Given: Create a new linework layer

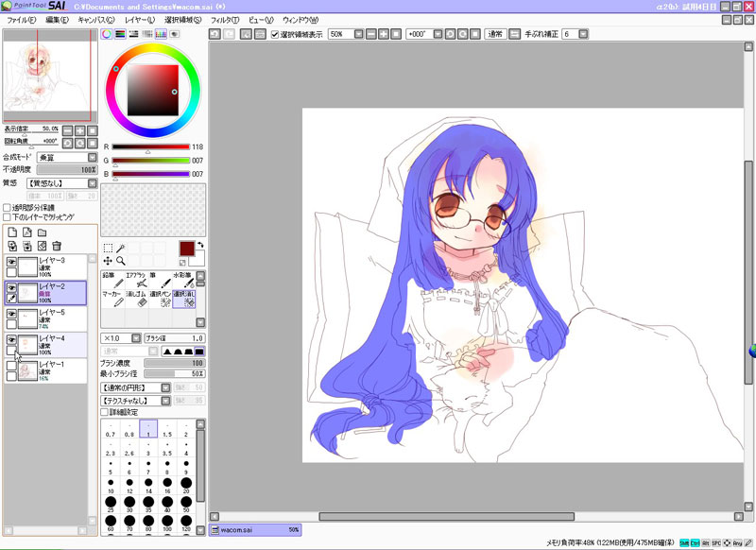Looking at the screenshot, I should [27, 232].
